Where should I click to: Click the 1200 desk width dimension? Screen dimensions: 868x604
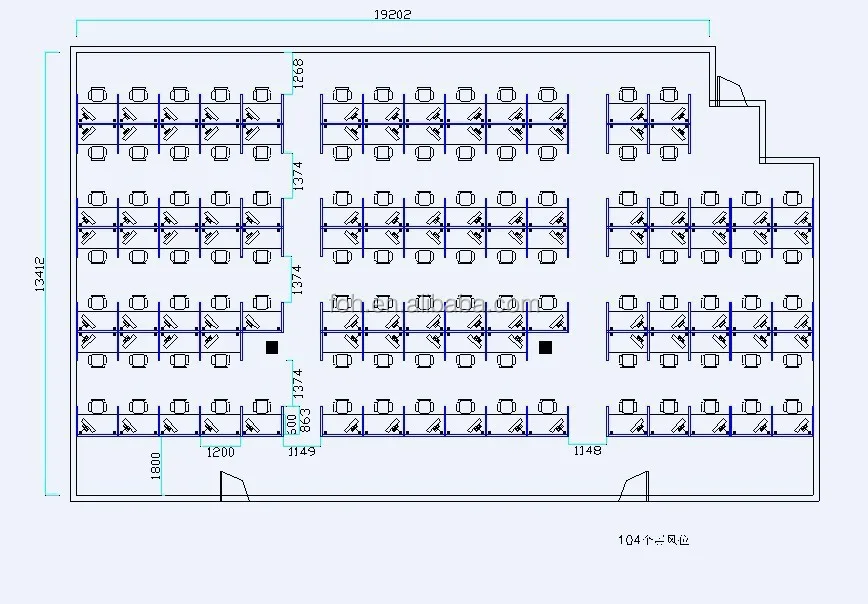tap(220, 452)
